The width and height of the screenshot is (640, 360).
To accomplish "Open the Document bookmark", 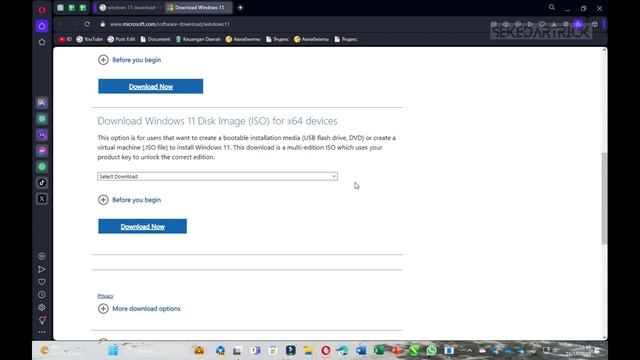I will [x=155, y=39].
